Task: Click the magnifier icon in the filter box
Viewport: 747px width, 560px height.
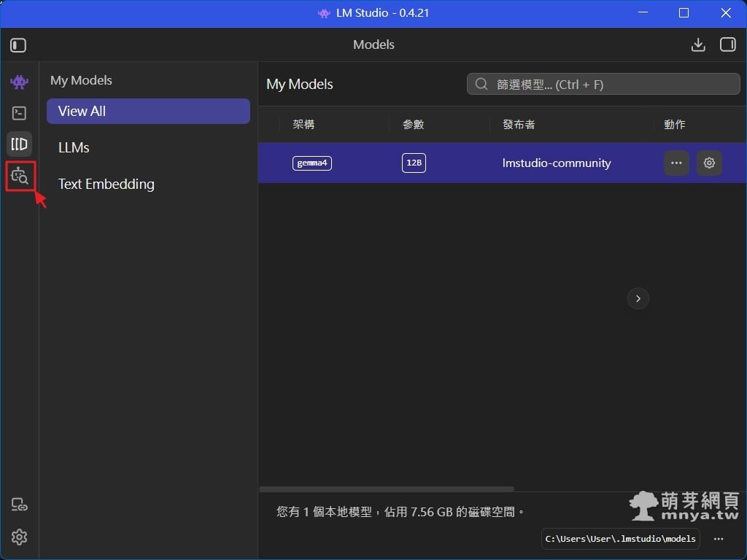Action: 481,85
